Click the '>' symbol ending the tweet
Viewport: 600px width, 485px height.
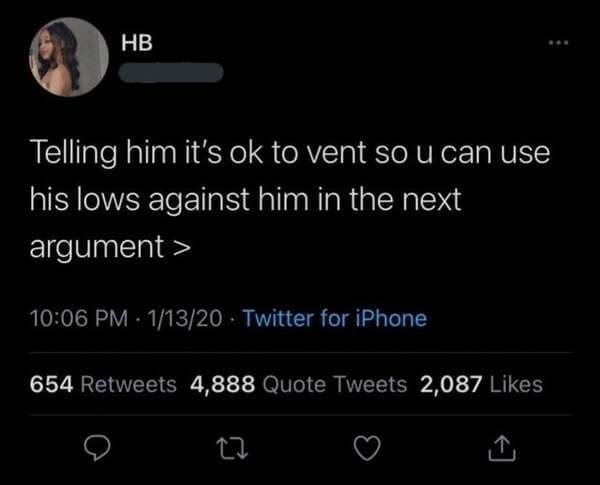click(181, 247)
